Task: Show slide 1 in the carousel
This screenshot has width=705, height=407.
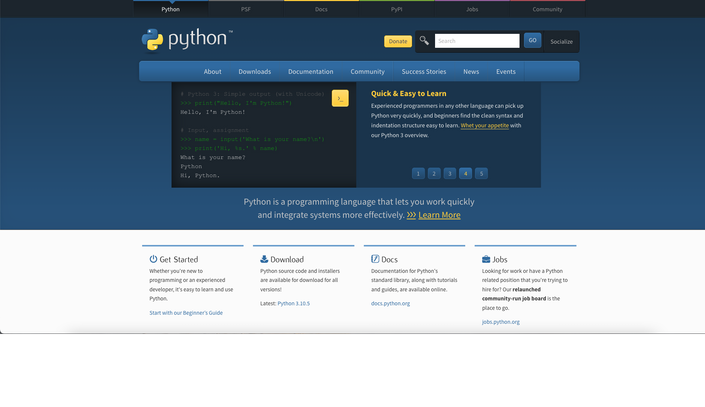Action: coord(418,174)
